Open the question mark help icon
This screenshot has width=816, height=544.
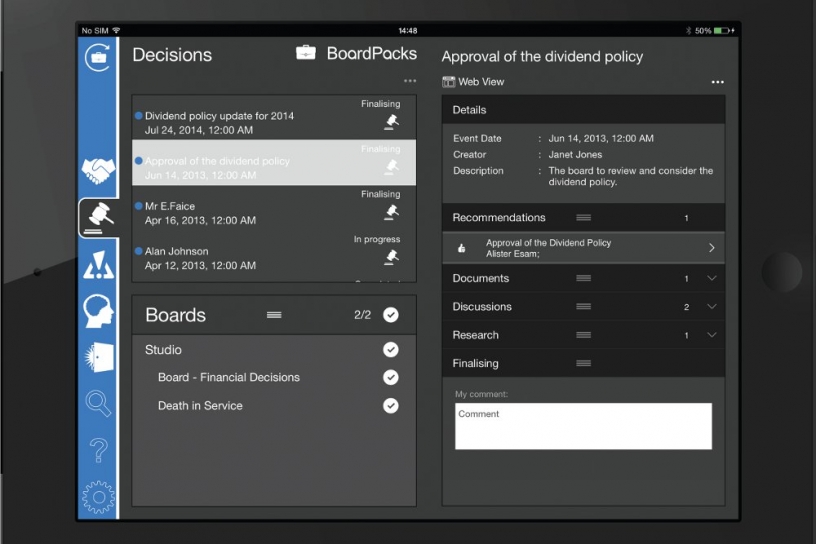point(98,450)
